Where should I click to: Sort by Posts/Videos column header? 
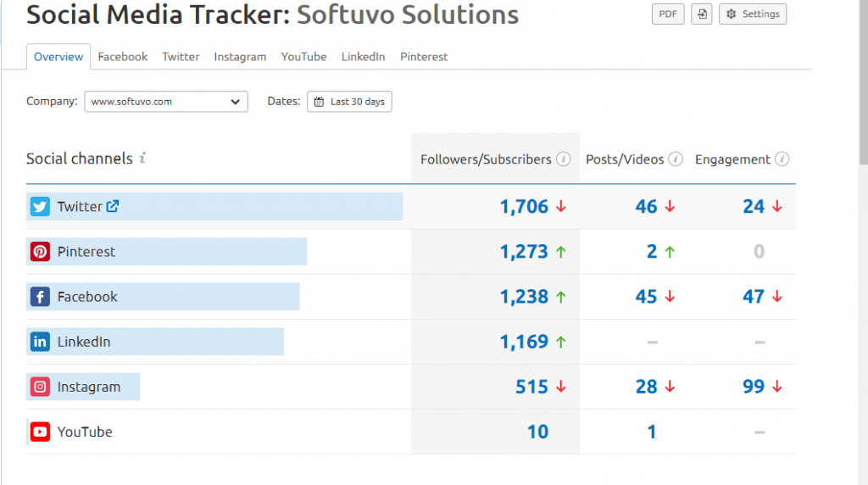pyautogui.click(x=625, y=159)
